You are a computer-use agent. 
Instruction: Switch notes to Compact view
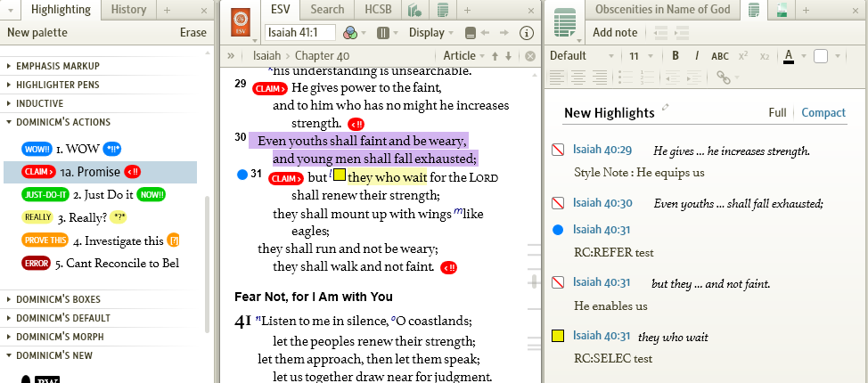tap(823, 112)
